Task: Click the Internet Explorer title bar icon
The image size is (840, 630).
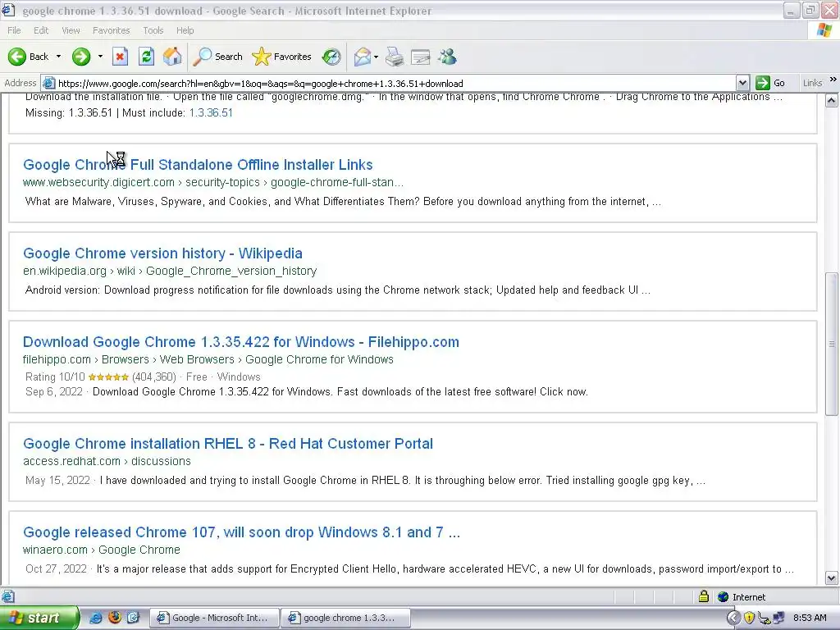Action: point(8,10)
